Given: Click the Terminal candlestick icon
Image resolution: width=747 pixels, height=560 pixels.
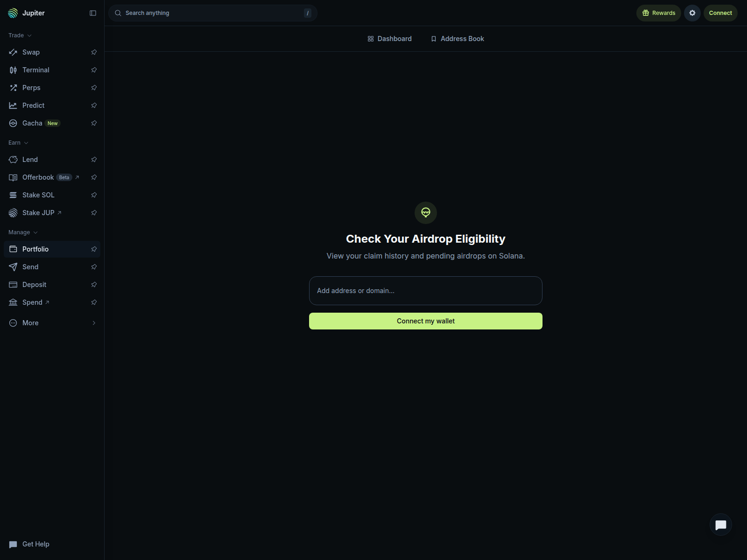Looking at the screenshot, I should (13, 70).
